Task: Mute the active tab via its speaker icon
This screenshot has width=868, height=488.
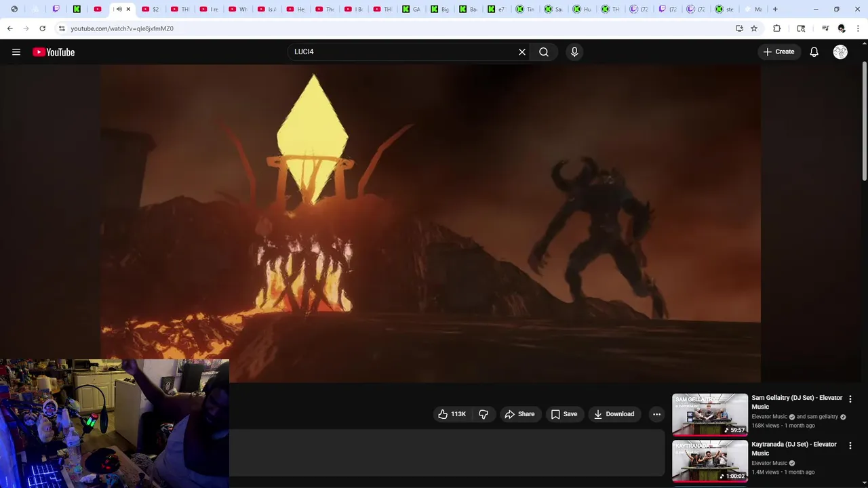Action: click(x=119, y=9)
